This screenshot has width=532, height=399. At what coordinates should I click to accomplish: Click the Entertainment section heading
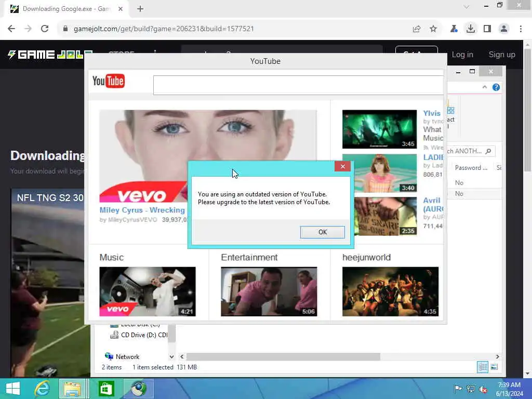(x=249, y=258)
